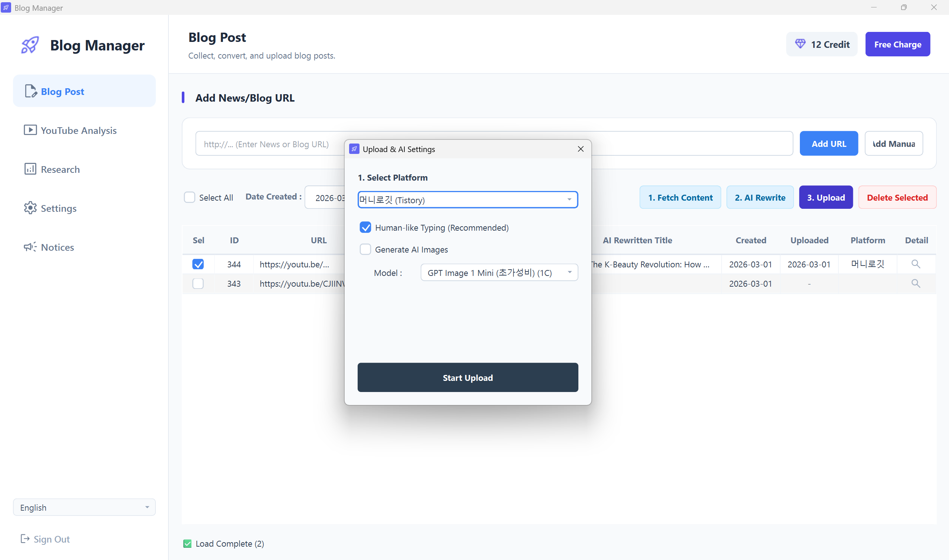Click the rocket logo icon in sidebar
This screenshot has width=949, height=560.
30,45
